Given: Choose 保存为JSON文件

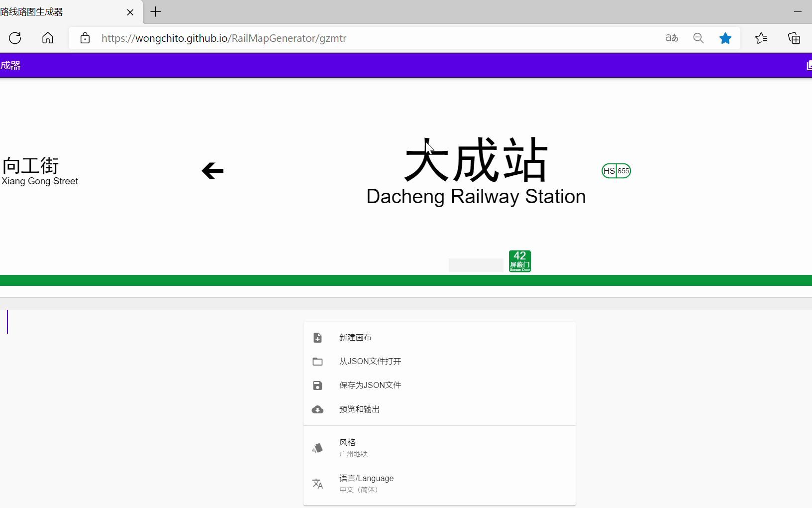Looking at the screenshot, I should [x=439, y=385].
